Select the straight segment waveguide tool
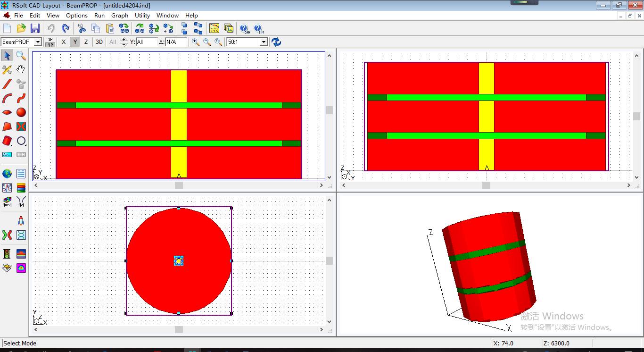644x352 pixels. 7,84
